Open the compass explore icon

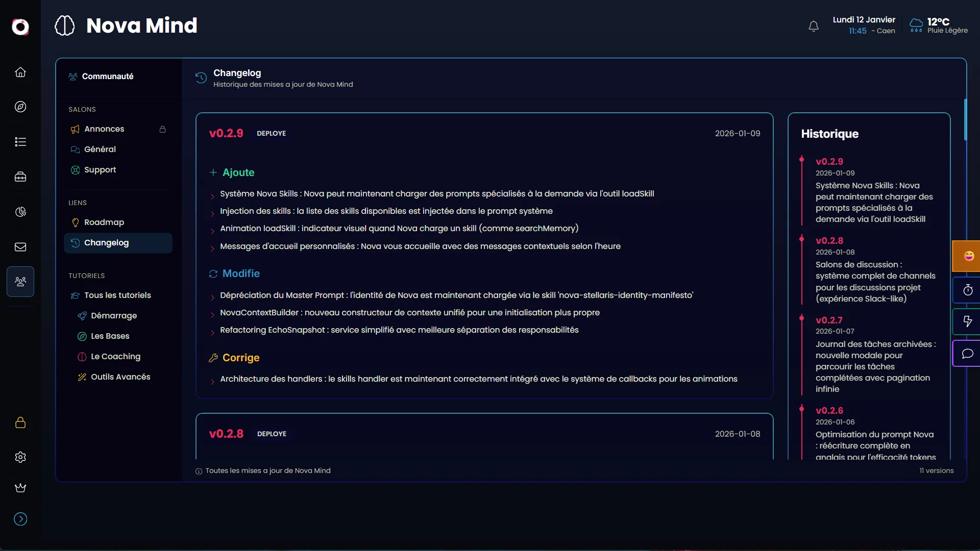[20, 107]
